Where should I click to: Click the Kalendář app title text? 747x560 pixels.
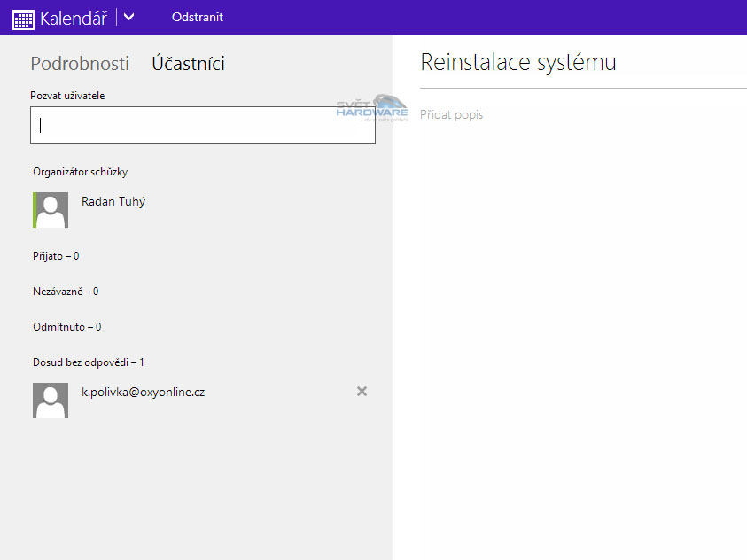(75, 18)
